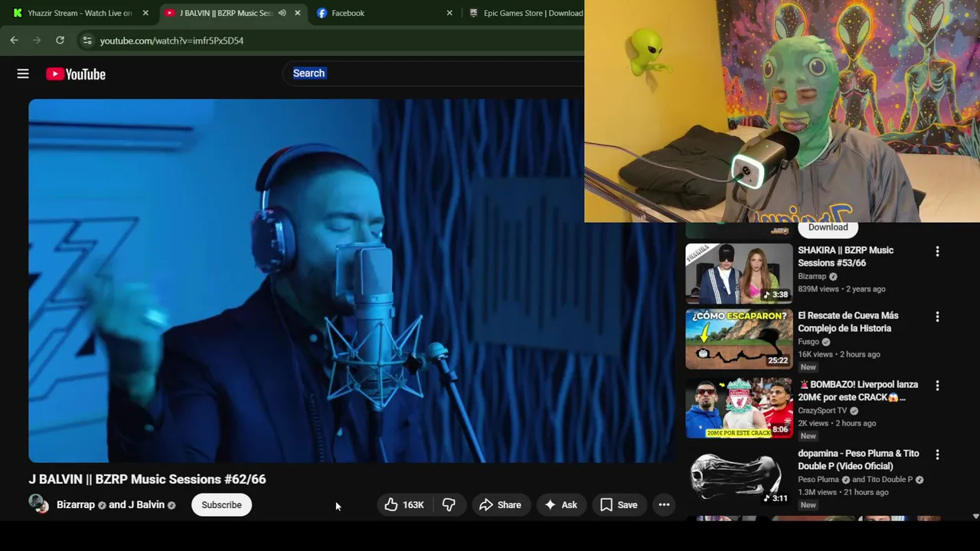Dislike the video with thumbs down

click(x=449, y=504)
